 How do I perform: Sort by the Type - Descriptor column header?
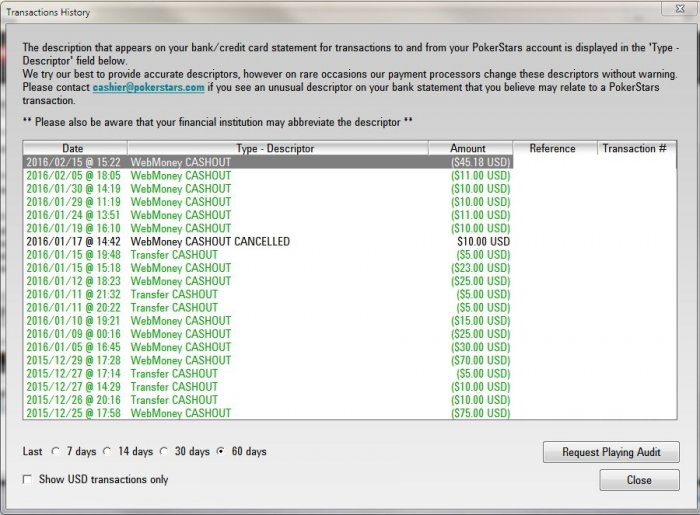click(278, 148)
